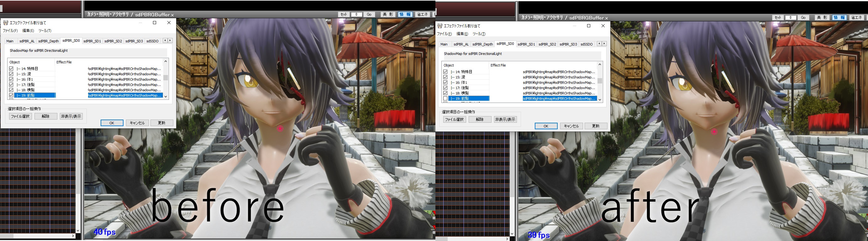Enable the unchecked 19: 前髪 checkbox
The image size is (868, 241).
click(x=445, y=99)
